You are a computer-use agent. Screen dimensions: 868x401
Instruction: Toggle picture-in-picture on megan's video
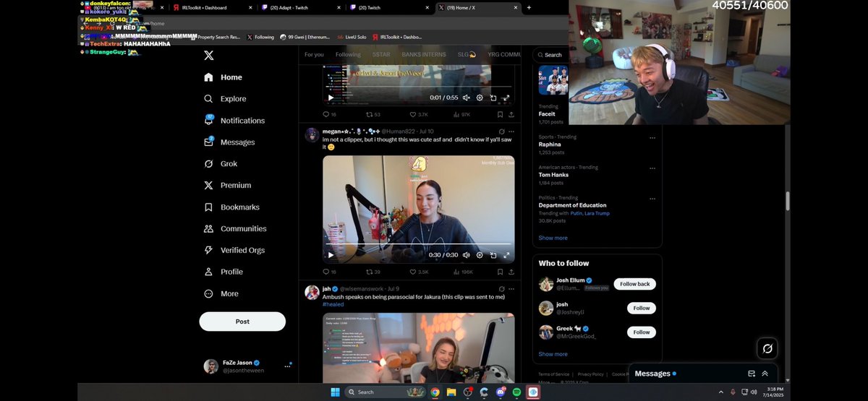click(x=493, y=255)
